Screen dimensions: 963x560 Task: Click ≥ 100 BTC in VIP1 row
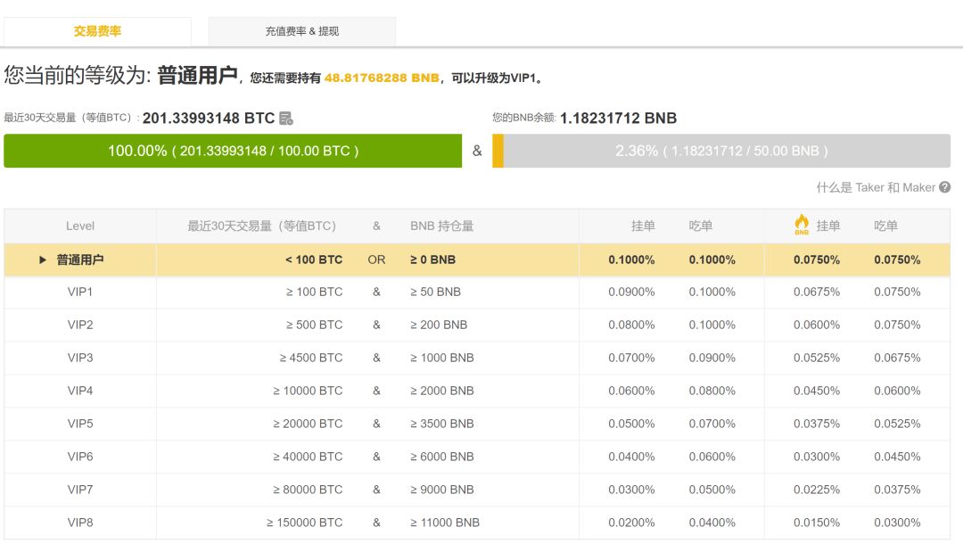tap(314, 292)
